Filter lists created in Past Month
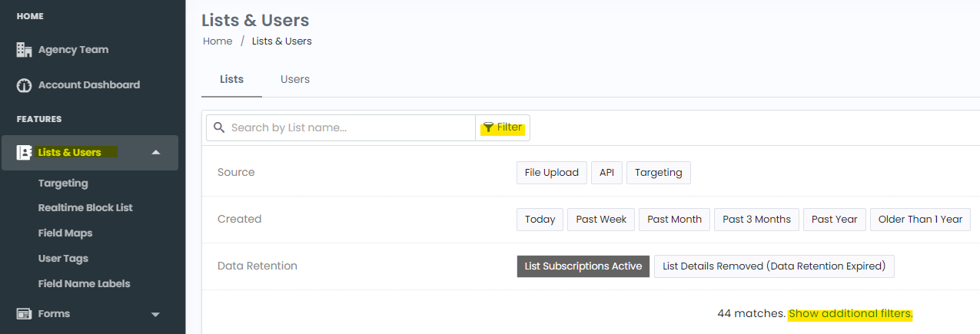 (674, 220)
